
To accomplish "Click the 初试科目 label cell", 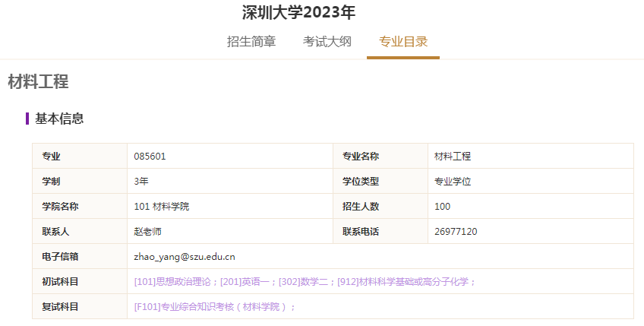I will click(x=80, y=282).
